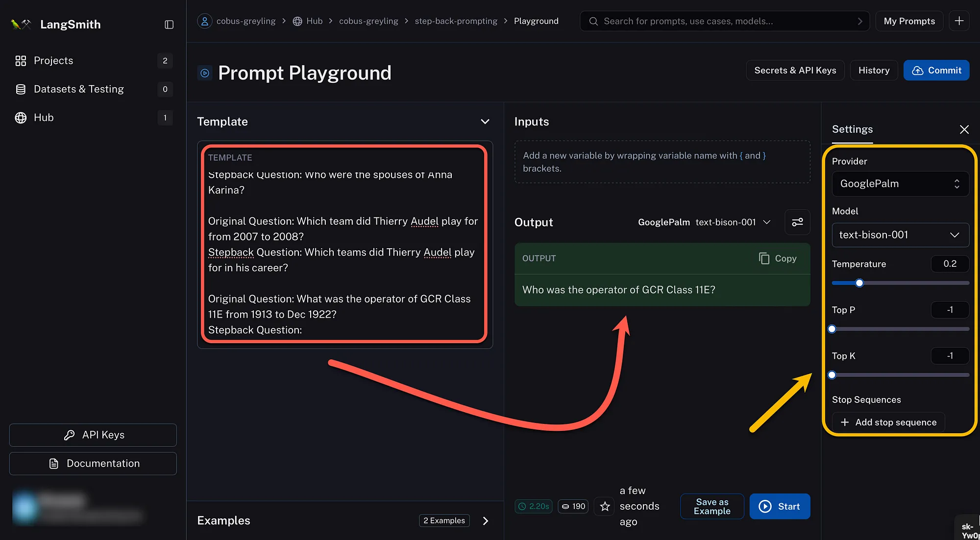Open the Provider GooglePalm dropdown
Viewport: 980px width, 540px height.
900,184
